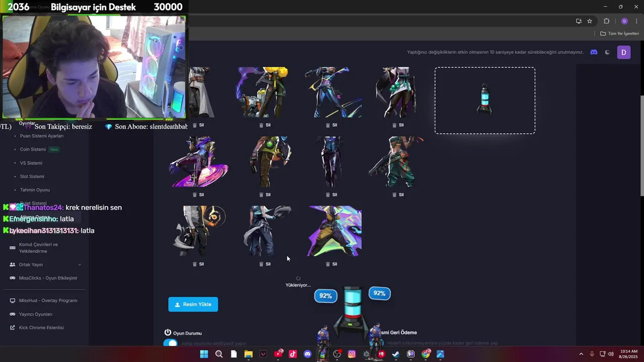Show hidden system tray icons
Viewport: 644px width, 362px height.
tap(581, 354)
